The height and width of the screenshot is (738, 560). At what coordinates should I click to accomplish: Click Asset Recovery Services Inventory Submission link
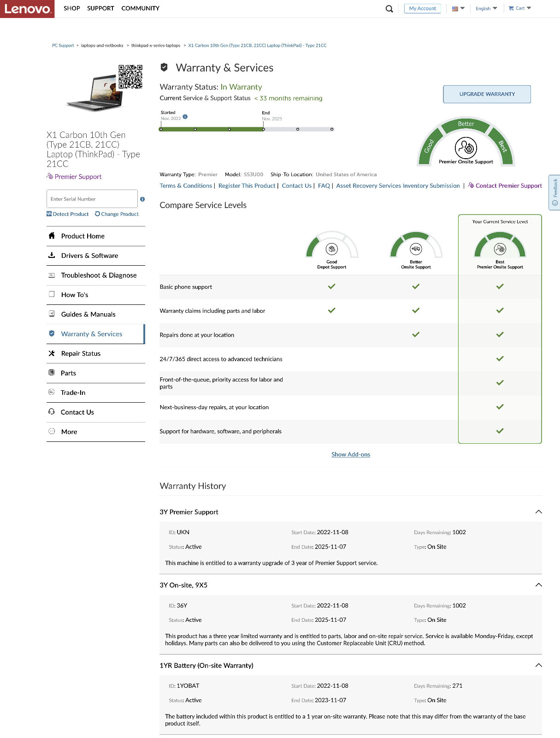[398, 185]
